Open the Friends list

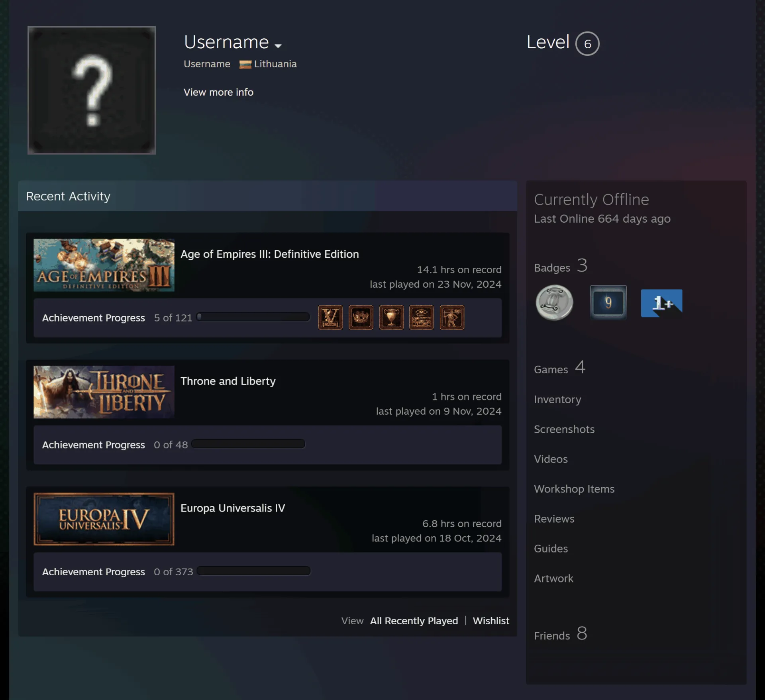(x=560, y=634)
